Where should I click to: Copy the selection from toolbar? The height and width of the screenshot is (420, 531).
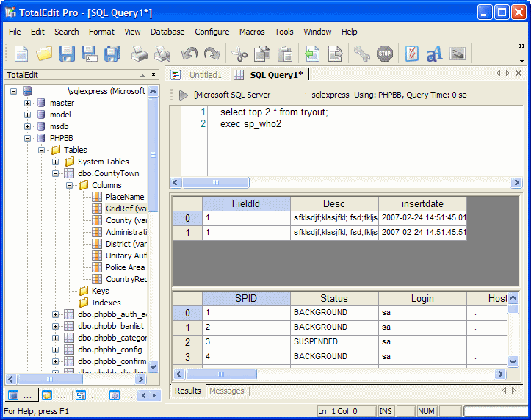point(262,54)
